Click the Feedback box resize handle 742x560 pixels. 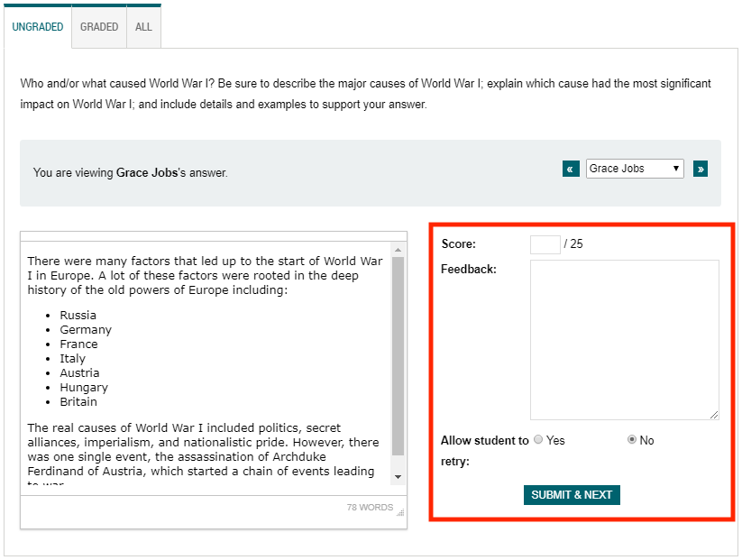pos(714,415)
